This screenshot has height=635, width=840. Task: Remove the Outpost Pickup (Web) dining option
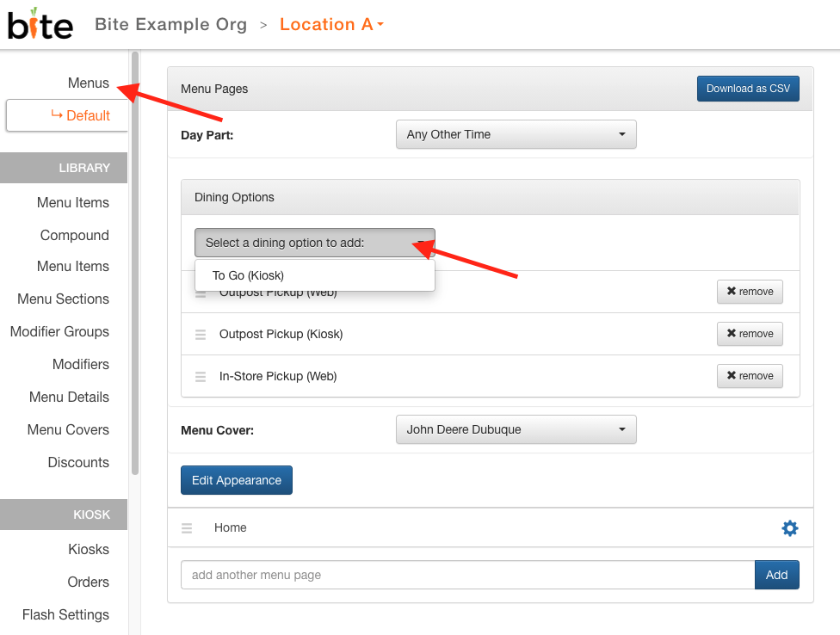[750, 292]
